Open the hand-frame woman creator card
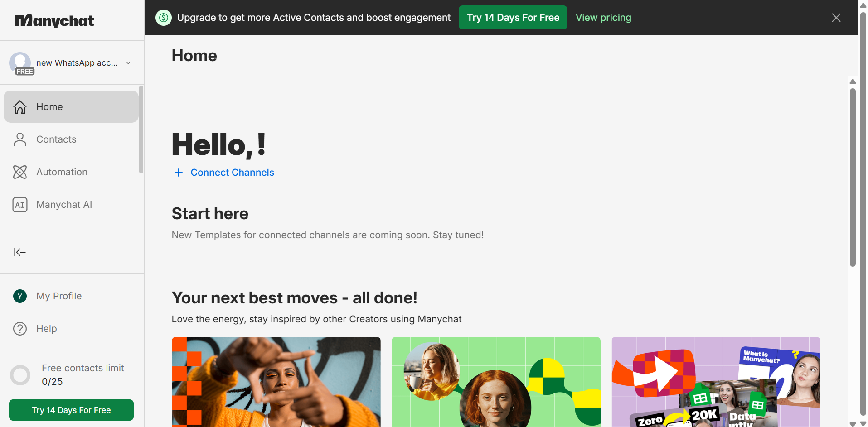This screenshot has height=427, width=868. (x=276, y=382)
